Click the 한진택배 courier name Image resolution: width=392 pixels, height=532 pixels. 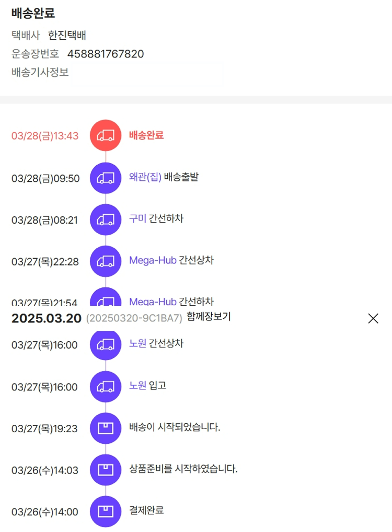[x=67, y=36]
